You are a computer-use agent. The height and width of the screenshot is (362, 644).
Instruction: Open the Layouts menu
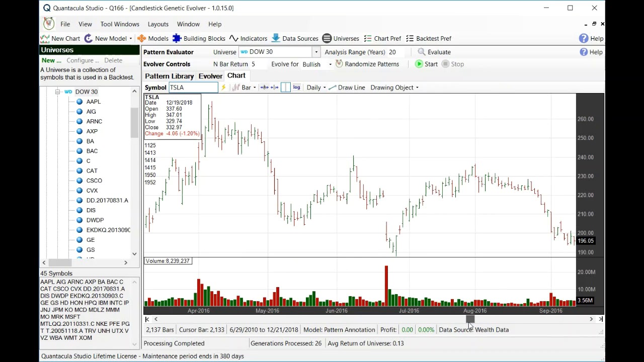tap(158, 24)
